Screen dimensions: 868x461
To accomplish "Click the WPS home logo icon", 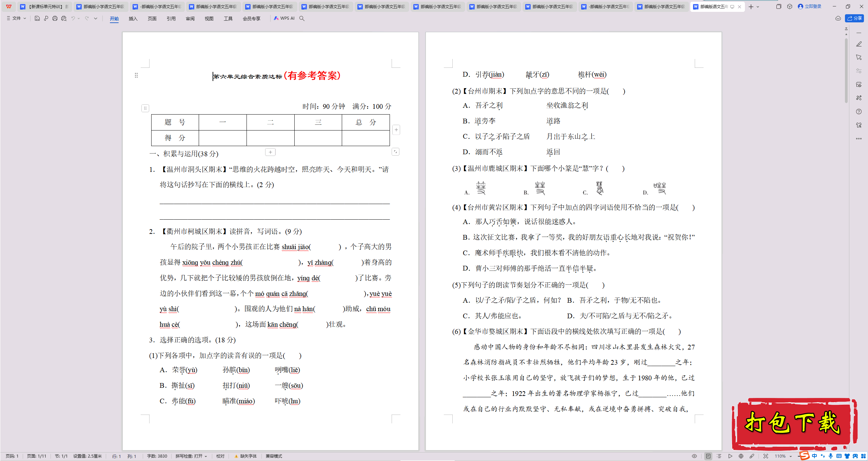I will 9,6.
